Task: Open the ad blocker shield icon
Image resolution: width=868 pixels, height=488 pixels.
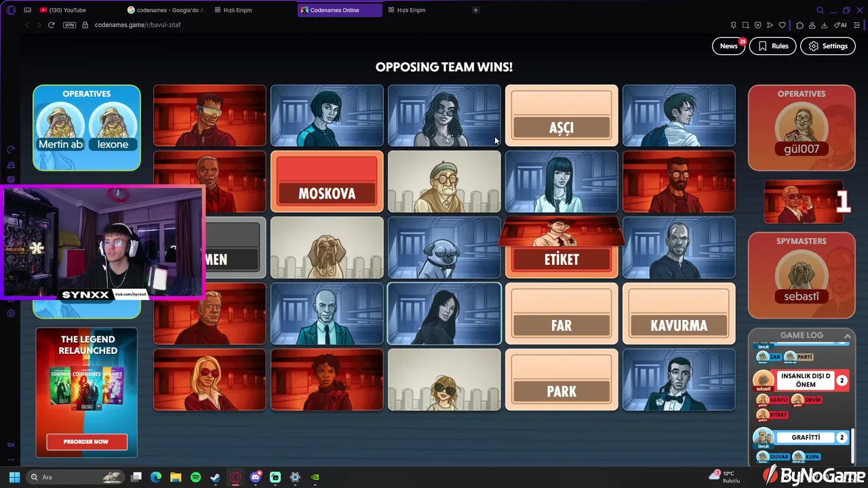Action: tap(757, 25)
